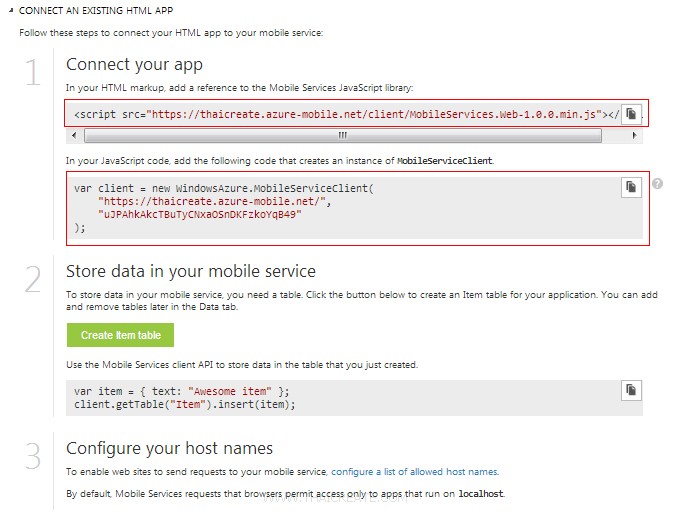Open help for the client code block
The height and width of the screenshot is (523, 673).
(657, 184)
